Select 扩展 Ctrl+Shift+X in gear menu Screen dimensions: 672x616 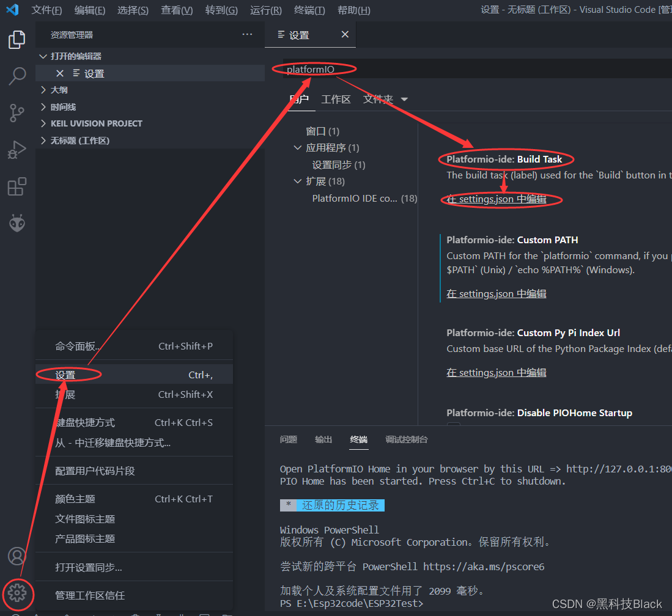tap(134, 395)
